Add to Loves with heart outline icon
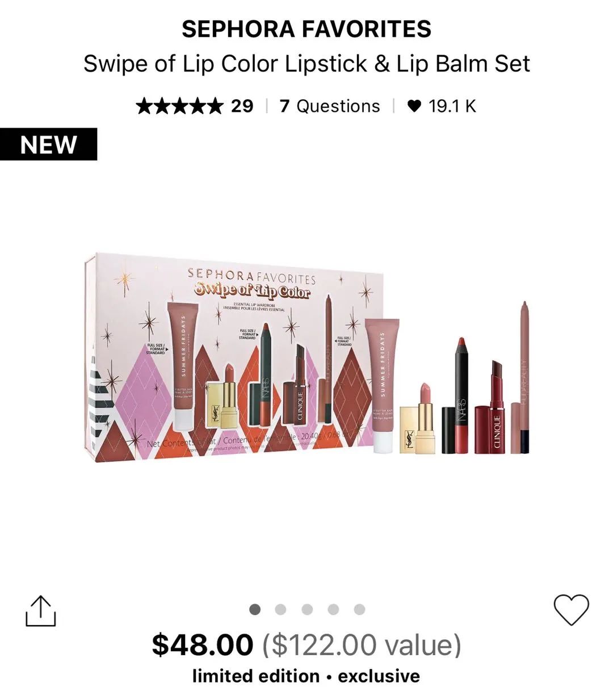 coord(572,610)
